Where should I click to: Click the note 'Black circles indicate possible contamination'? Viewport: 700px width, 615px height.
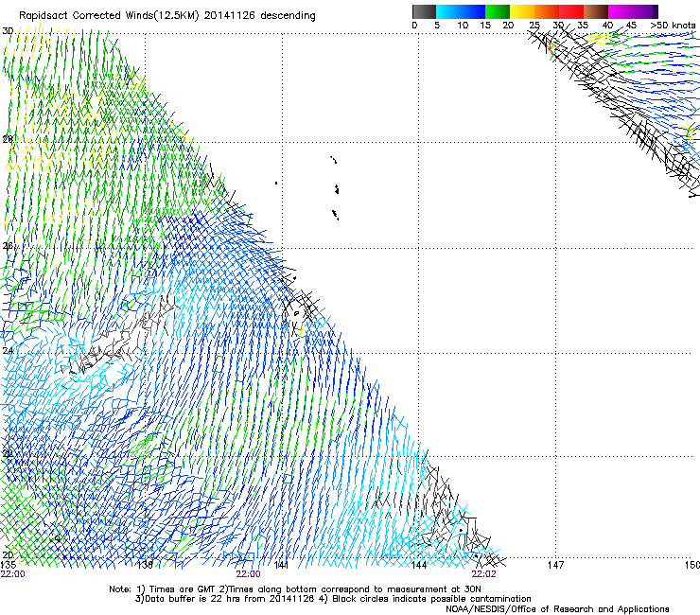[431, 599]
